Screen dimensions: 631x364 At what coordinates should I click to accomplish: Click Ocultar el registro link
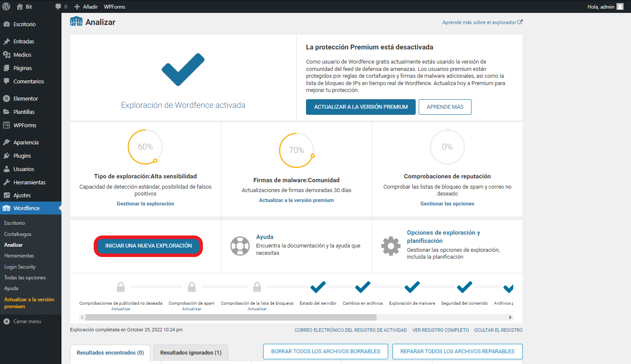[x=498, y=330]
